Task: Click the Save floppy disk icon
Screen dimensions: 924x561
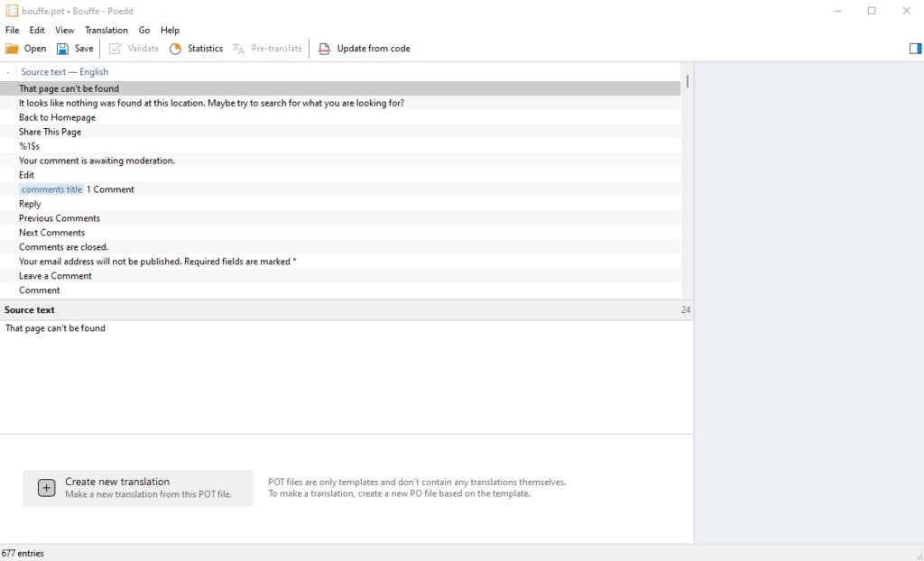Action: [63, 49]
